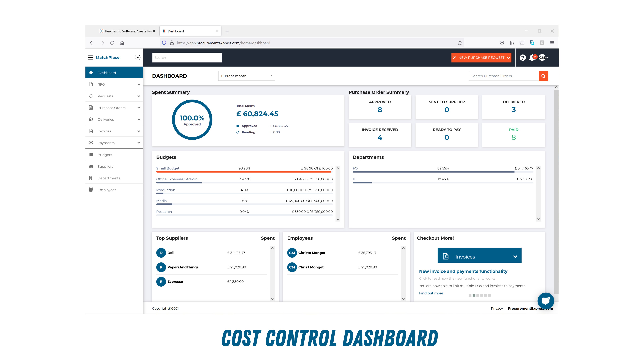Click the New Purchase Request button
644x362 pixels.
(481, 58)
